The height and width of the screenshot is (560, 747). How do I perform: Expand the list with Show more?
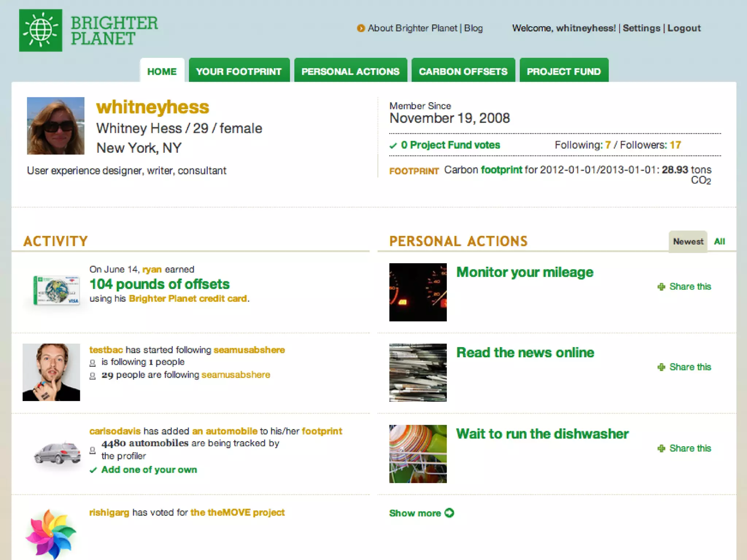(x=415, y=513)
